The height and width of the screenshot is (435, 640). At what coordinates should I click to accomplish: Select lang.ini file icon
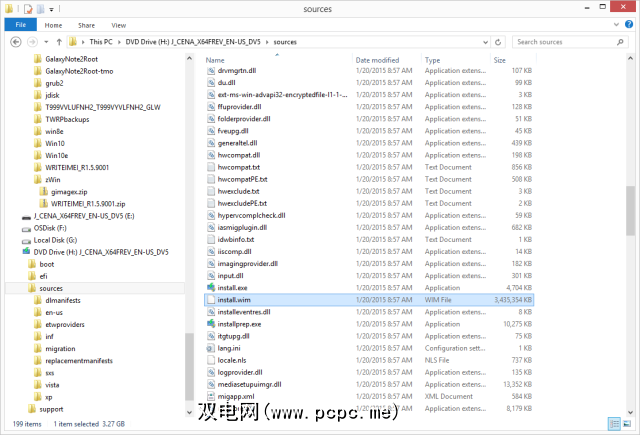coord(211,348)
